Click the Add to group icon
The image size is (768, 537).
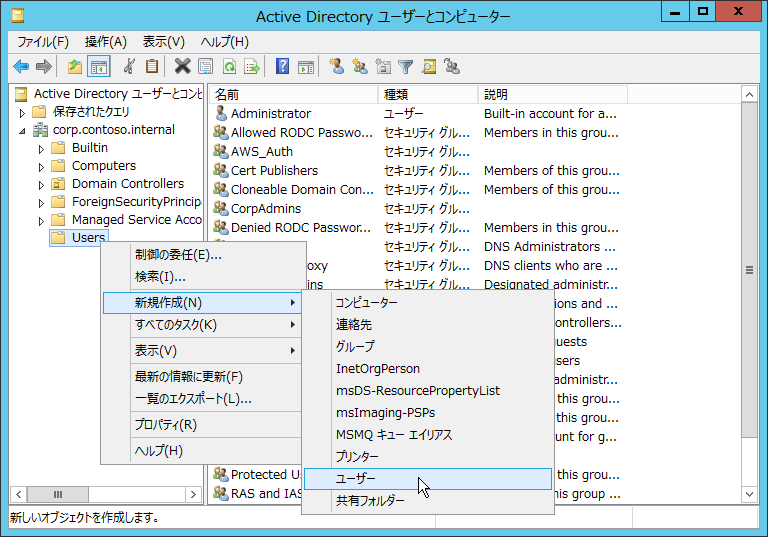452,66
